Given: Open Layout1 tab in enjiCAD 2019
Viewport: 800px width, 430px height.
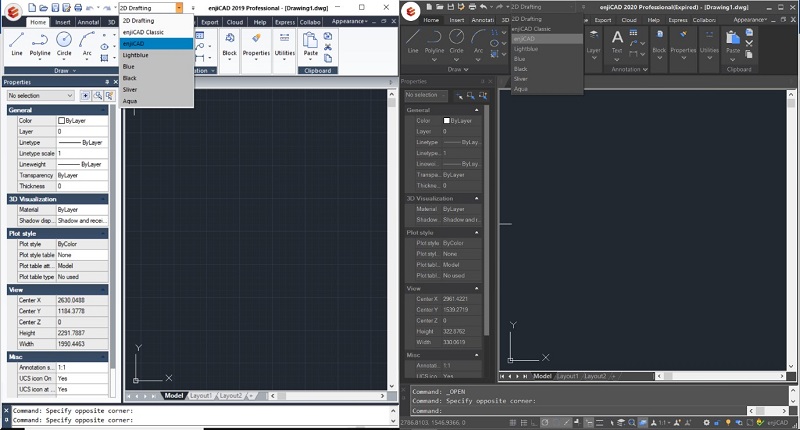Looking at the screenshot, I should click(201, 395).
